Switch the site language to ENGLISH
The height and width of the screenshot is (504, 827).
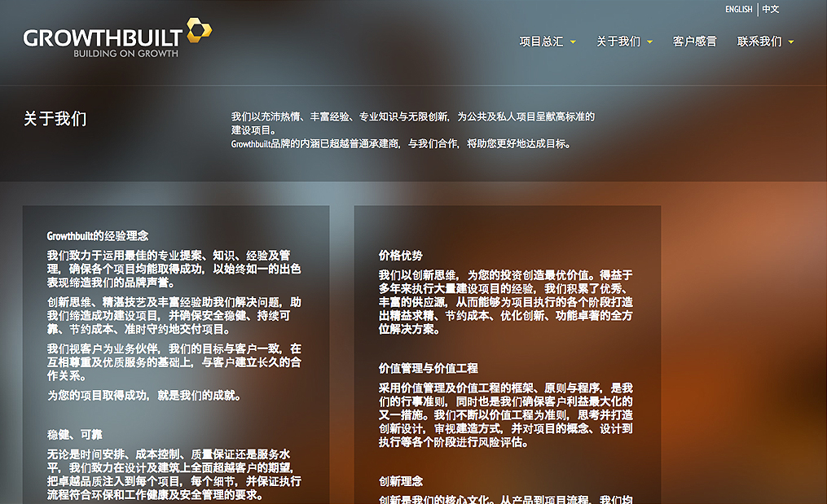click(x=738, y=10)
